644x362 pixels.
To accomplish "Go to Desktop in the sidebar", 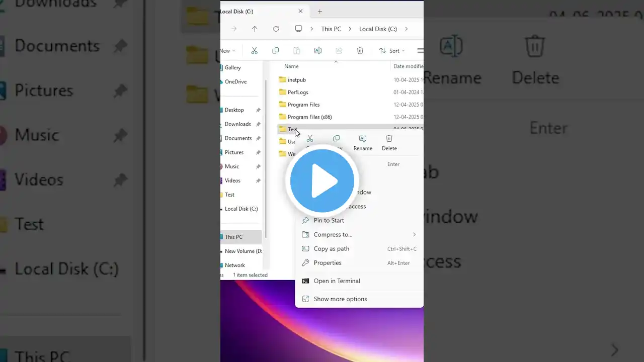I will (234, 110).
